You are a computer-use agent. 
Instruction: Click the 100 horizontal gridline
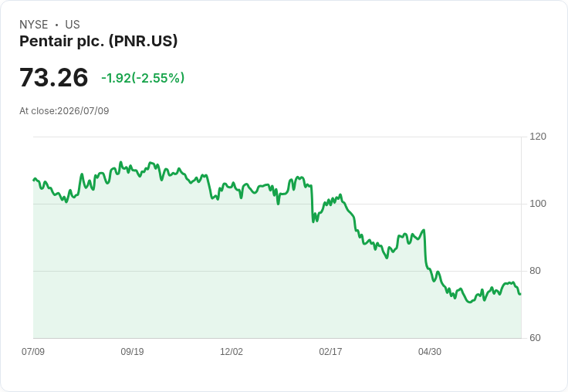277,204
